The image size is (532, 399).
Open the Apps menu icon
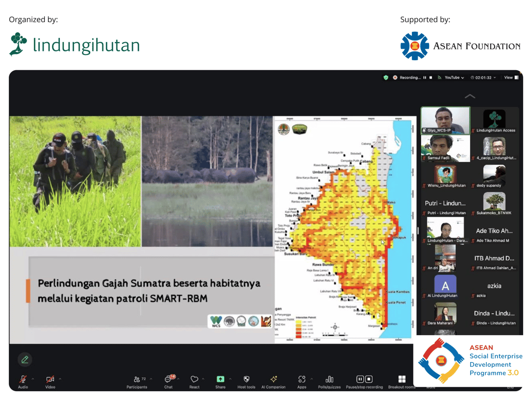pyautogui.click(x=302, y=379)
